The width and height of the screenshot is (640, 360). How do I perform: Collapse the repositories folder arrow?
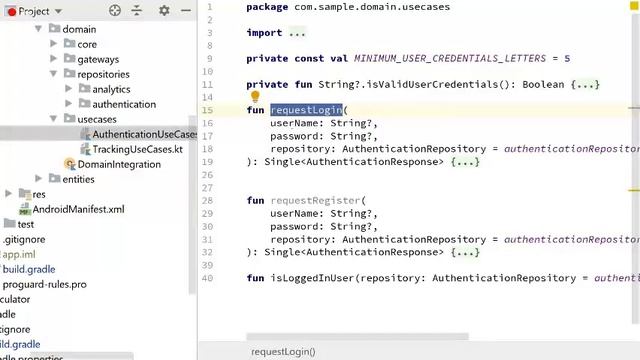coord(53,73)
